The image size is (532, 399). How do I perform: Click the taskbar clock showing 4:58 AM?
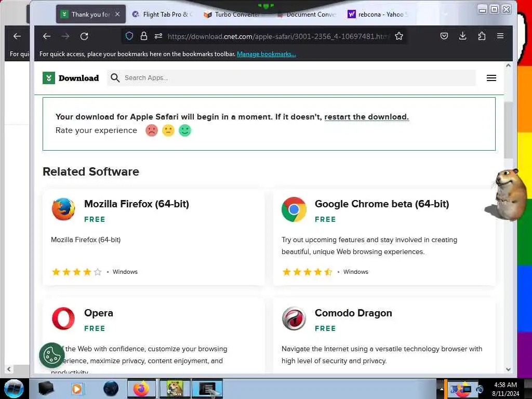pos(505,385)
